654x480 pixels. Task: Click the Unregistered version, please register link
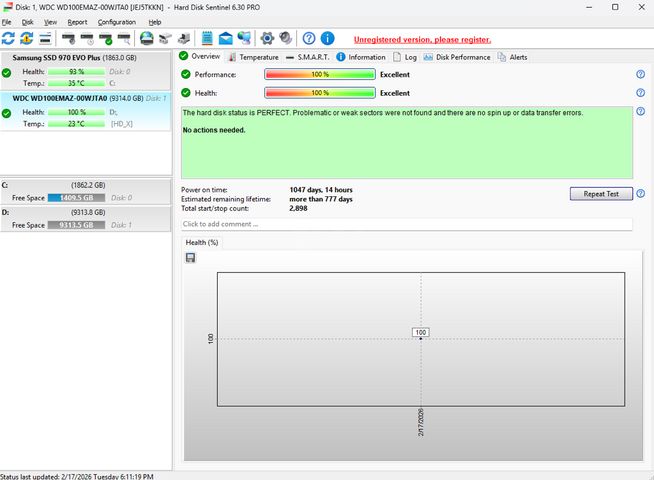[422, 40]
